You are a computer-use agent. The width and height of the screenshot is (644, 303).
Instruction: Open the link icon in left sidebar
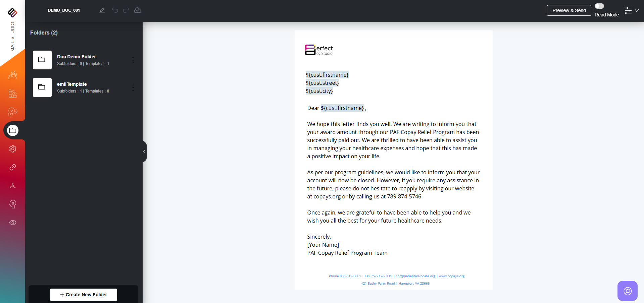click(13, 167)
